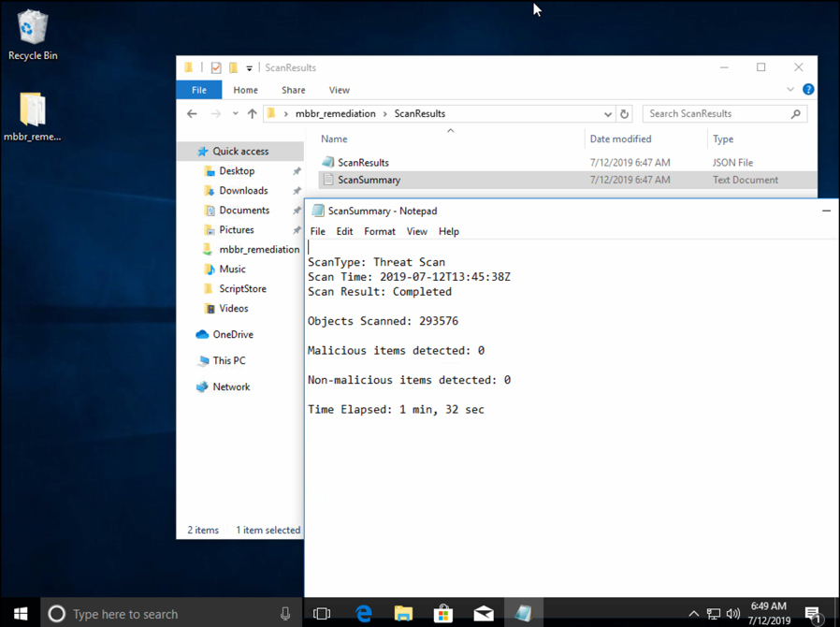The image size is (840, 627).
Task: Open Videos in the navigation pane
Action: 234,308
